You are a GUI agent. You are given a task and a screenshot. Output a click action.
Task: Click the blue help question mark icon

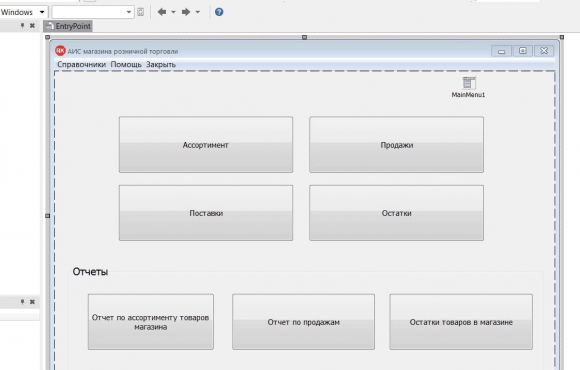pos(219,12)
